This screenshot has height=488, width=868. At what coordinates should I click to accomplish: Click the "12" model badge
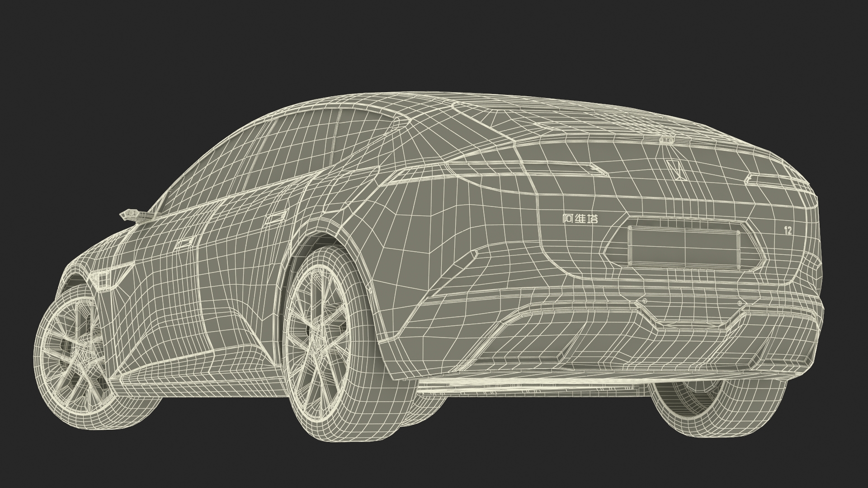coord(788,230)
